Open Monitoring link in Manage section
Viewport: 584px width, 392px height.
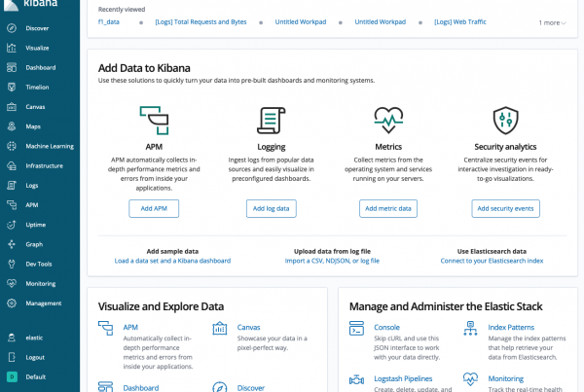click(506, 378)
